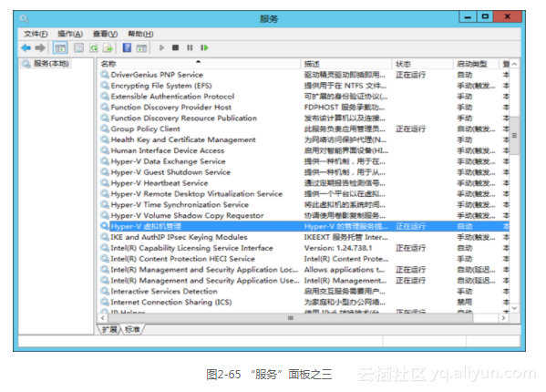Select Function Discovery Provider Host service
The image size is (546, 392).
click(304, 107)
